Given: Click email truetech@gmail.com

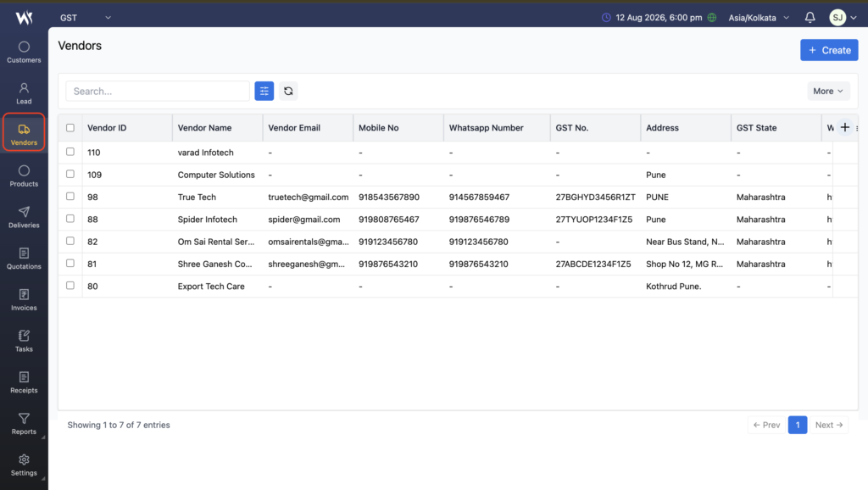Looking at the screenshot, I should coord(309,198).
